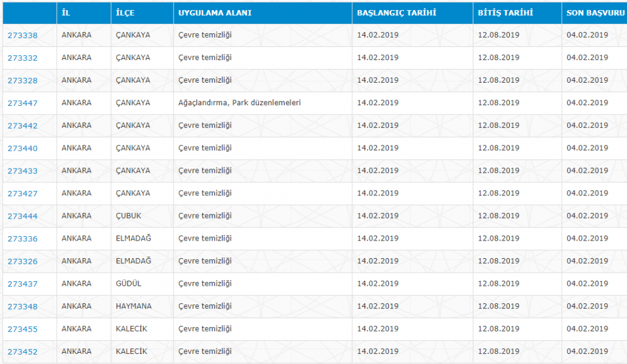Click the İLÇE column header
This screenshot has height=364, width=627.
pyautogui.click(x=125, y=13)
